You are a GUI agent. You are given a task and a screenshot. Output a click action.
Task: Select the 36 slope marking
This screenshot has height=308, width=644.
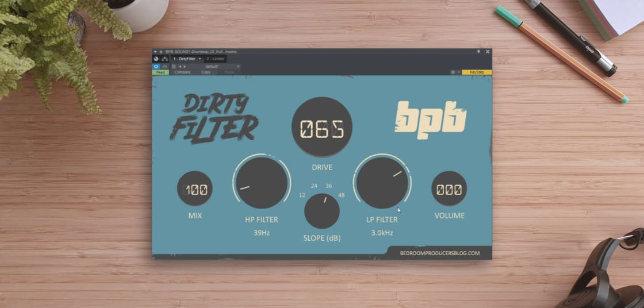point(328,186)
